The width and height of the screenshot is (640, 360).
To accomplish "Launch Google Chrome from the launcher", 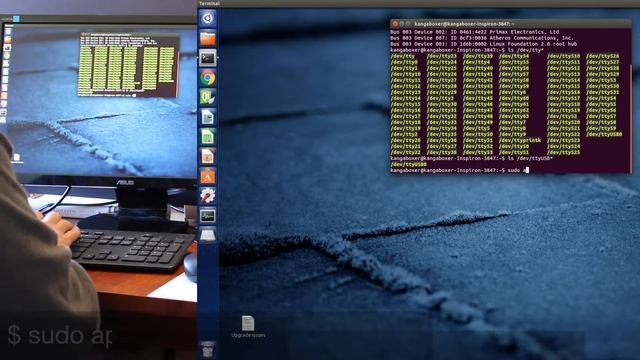I will (208, 78).
